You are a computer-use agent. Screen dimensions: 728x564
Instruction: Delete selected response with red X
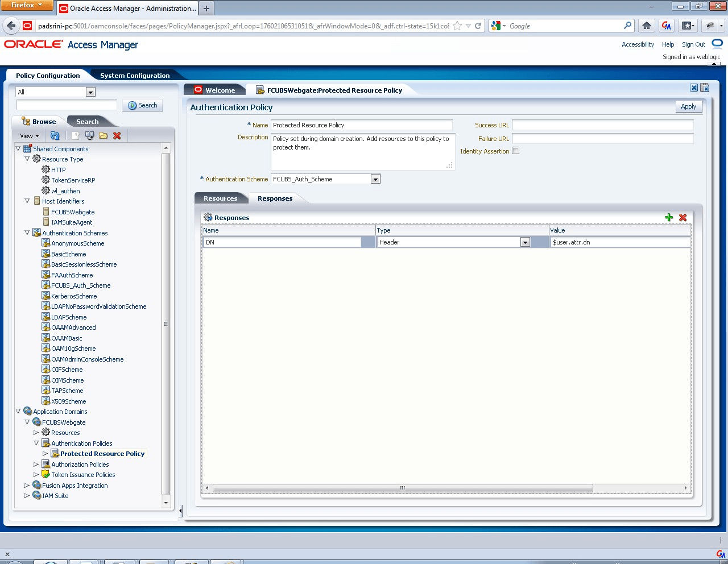tap(683, 218)
